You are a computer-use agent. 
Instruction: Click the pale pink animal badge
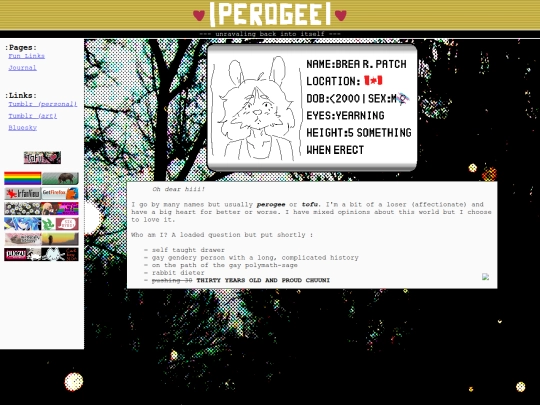pyautogui.click(x=22, y=239)
